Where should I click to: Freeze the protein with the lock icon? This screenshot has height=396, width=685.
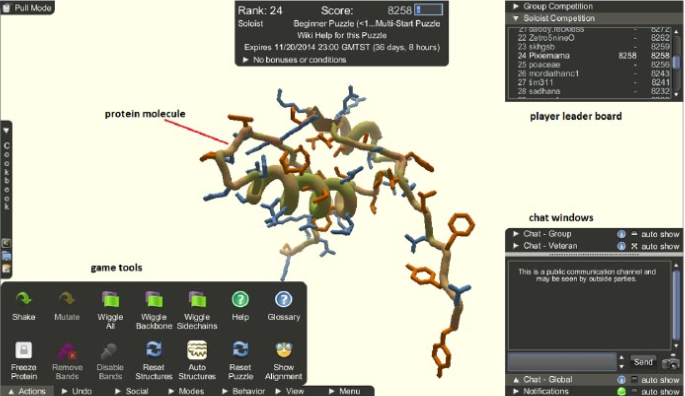(x=24, y=350)
